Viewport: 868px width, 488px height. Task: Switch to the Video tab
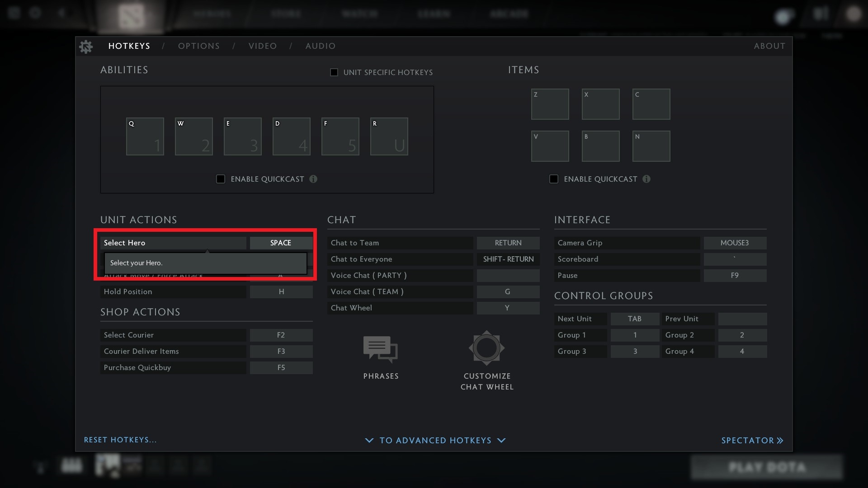pyautogui.click(x=262, y=46)
